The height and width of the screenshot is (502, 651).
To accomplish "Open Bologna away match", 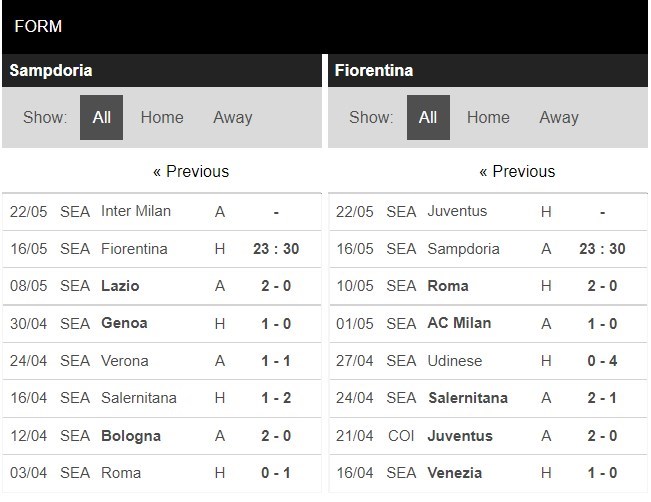I will (x=130, y=436).
